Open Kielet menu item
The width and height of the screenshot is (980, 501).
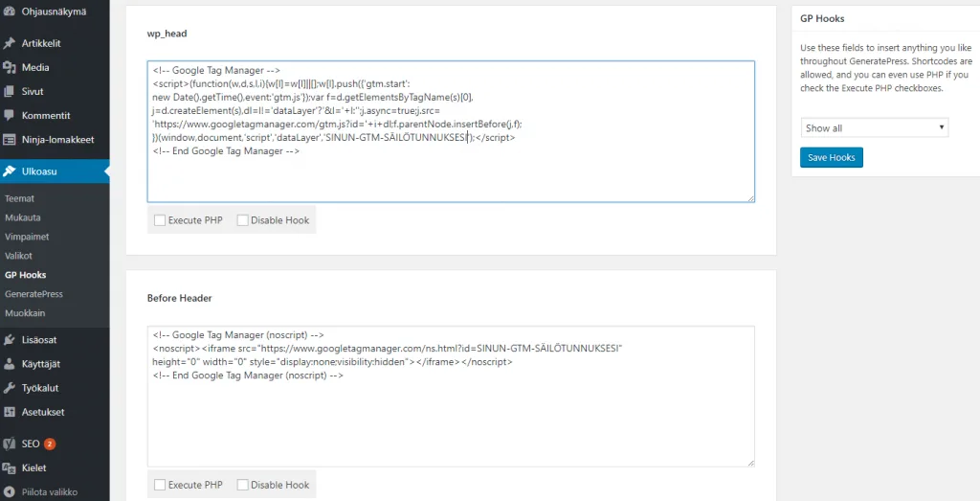pyautogui.click(x=55, y=467)
